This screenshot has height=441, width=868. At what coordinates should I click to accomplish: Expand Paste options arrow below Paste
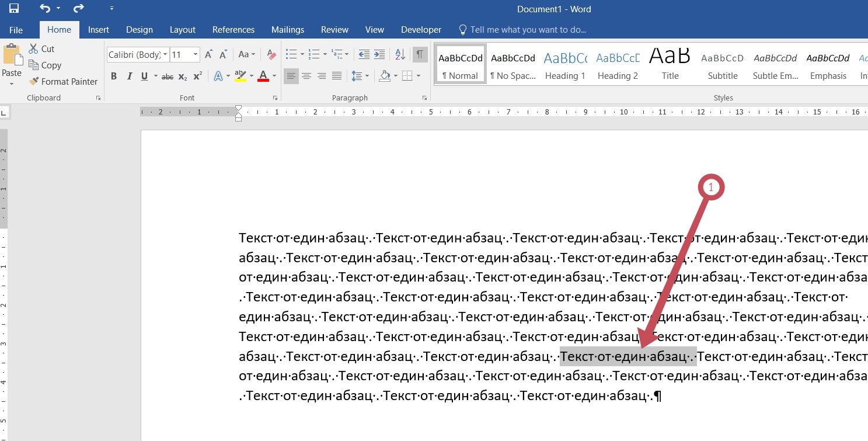click(11, 84)
